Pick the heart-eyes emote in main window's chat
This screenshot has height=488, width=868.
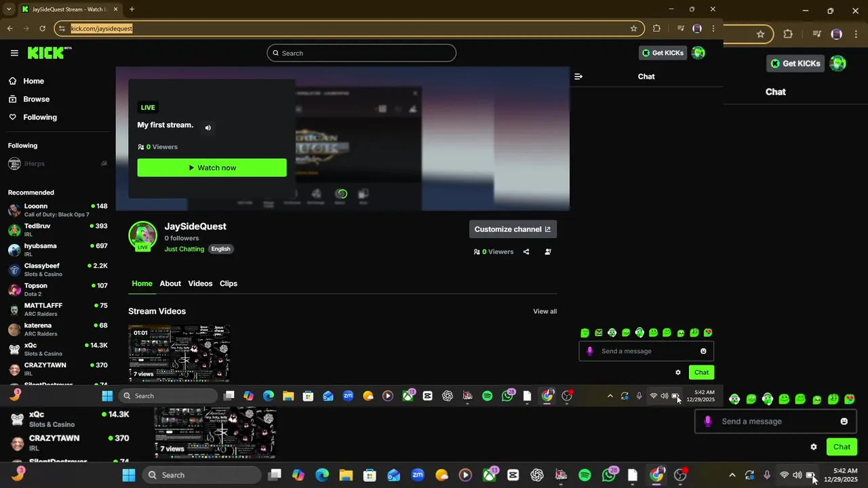pos(708,333)
